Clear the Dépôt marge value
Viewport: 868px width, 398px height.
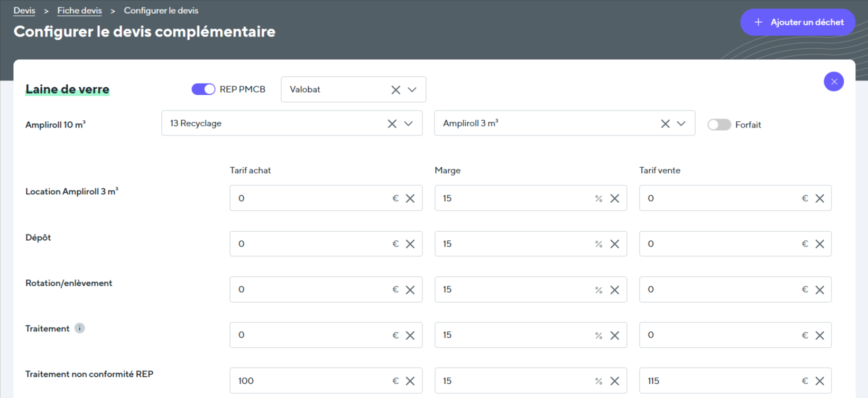click(614, 244)
